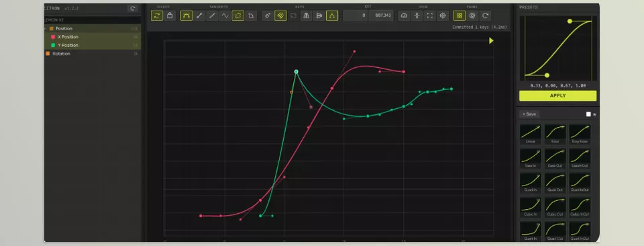Click the key with plus icon
Image resolution: width=644 pixels, height=246 pixels.
coord(268,15)
